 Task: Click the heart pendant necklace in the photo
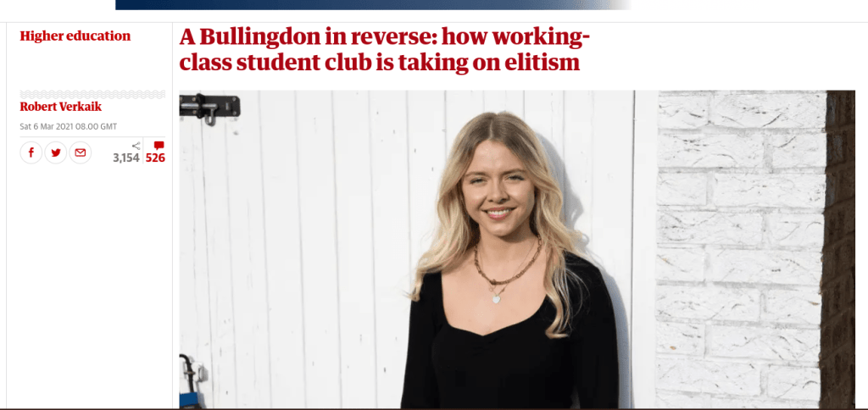tap(497, 297)
